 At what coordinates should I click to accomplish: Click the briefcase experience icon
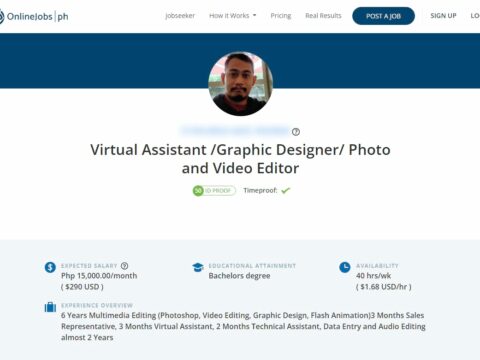[50, 307]
